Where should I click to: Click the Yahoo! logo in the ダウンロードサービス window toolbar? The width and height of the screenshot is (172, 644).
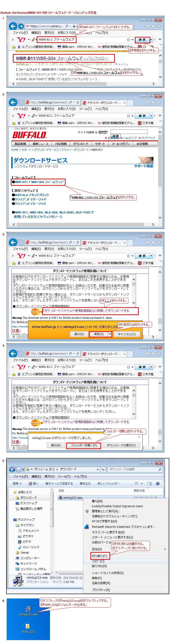pyautogui.click(x=21, y=116)
